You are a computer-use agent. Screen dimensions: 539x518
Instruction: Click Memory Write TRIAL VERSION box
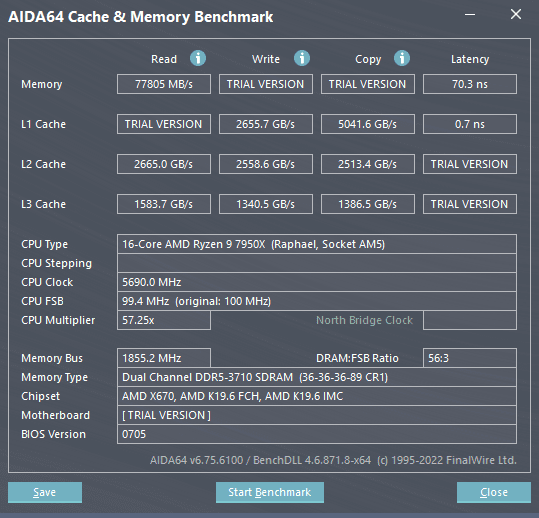[x=266, y=84]
